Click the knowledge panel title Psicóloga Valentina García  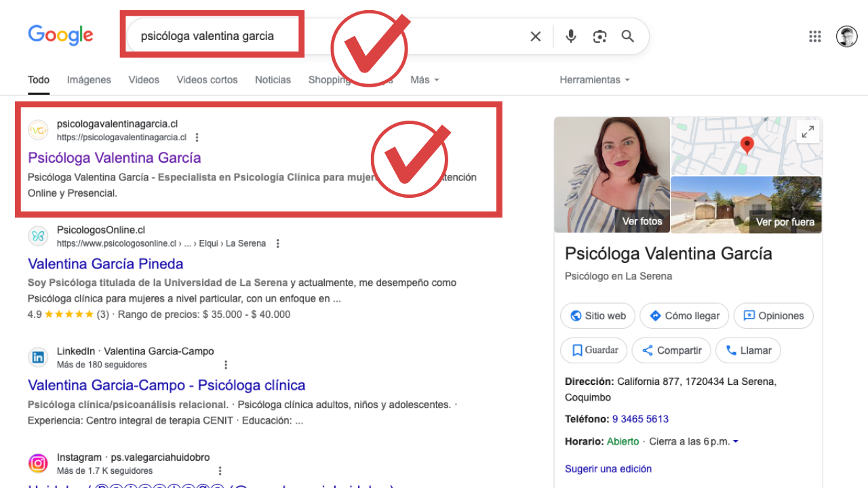[x=669, y=253]
